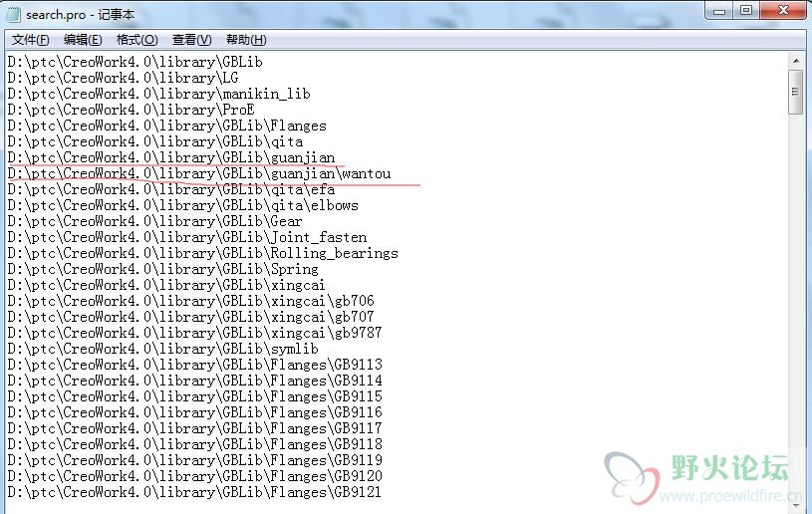
Task: Click the line ending with GBLib\qita
Action: (x=154, y=141)
